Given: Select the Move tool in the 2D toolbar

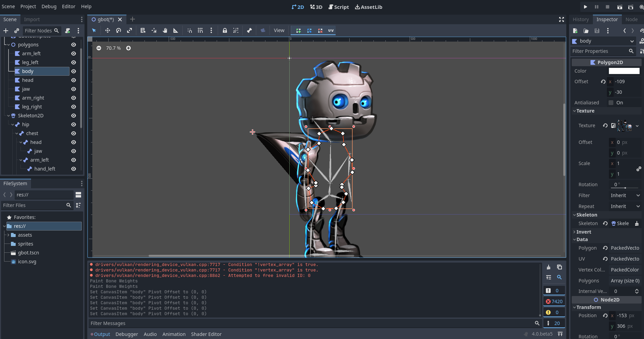Looking at the screenshot, I should (x=107, y=30).
